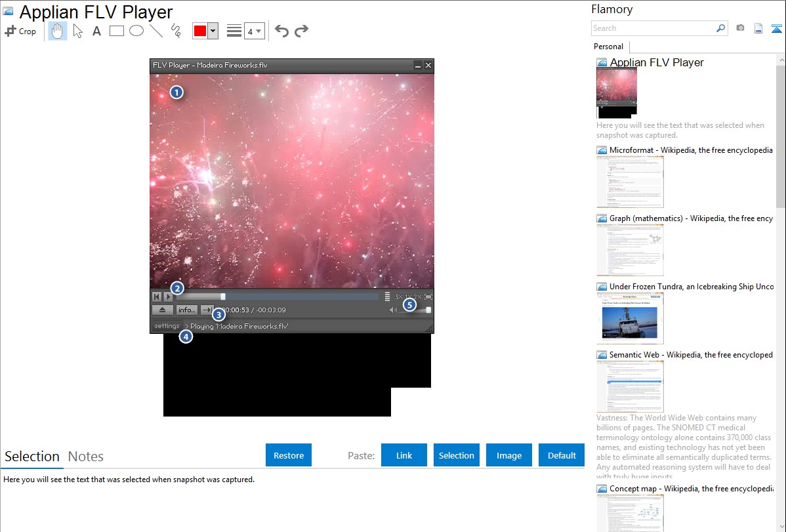Screen dimensions: 786x532
Task: Click the snapshot icon beside Graph (mathematics)
Action: pos(602,218)
